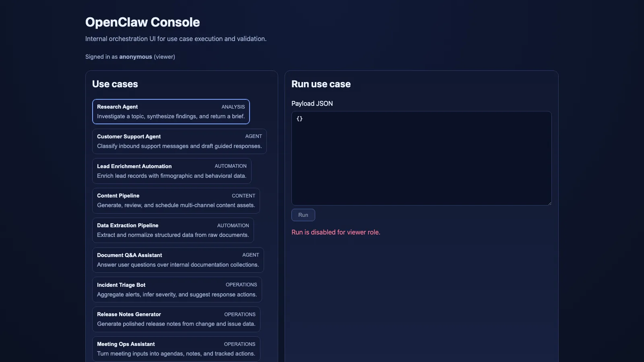This screenshot has height=362, width=644.
Task: Select the Meeting Ops Assistant entry
Action: coord(176,349)
